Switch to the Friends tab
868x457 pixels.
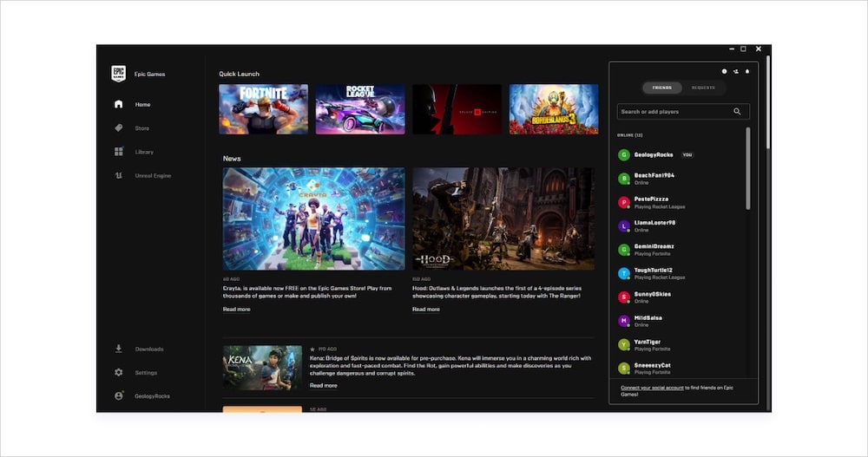(662, 88)
